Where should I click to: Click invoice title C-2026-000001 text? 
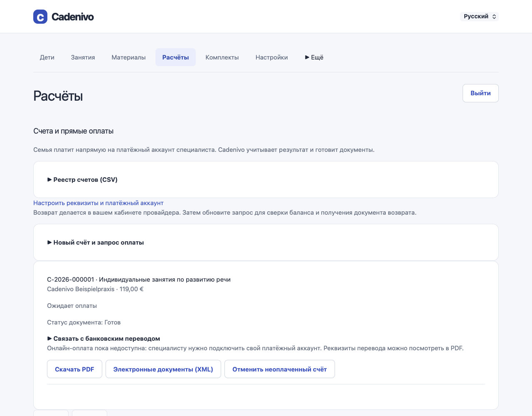tap(139, 280)
